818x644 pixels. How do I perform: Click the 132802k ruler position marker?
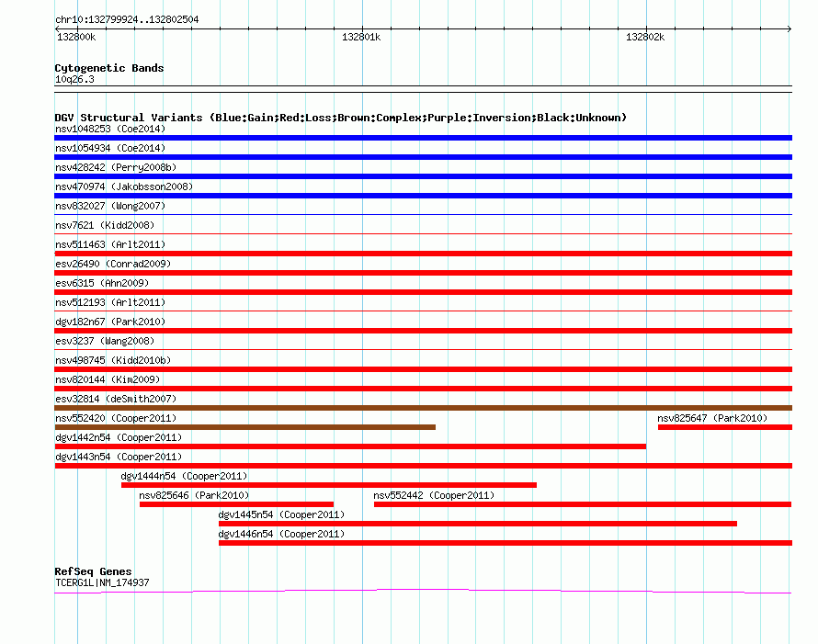click(645, 37)
